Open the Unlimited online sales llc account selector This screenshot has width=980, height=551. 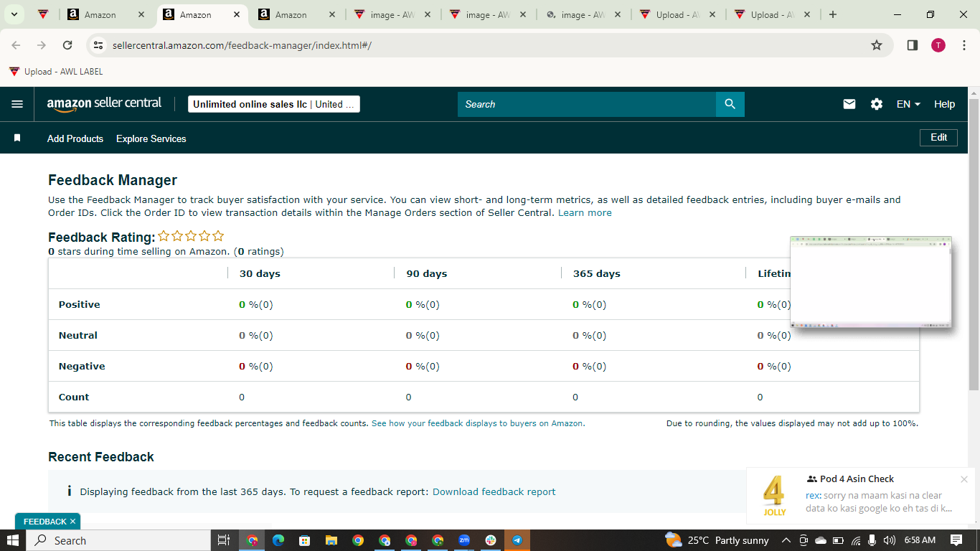click(274, 104)
